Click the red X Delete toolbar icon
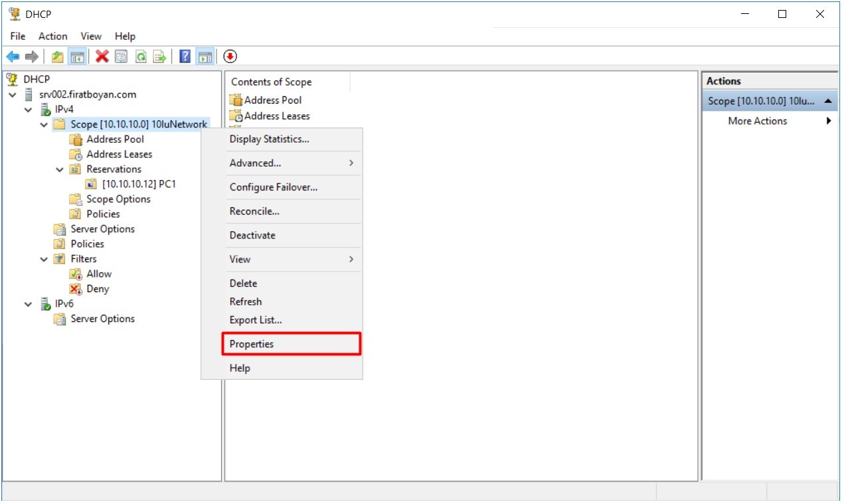This screenshot has height=504, width=844. [102, 57]
